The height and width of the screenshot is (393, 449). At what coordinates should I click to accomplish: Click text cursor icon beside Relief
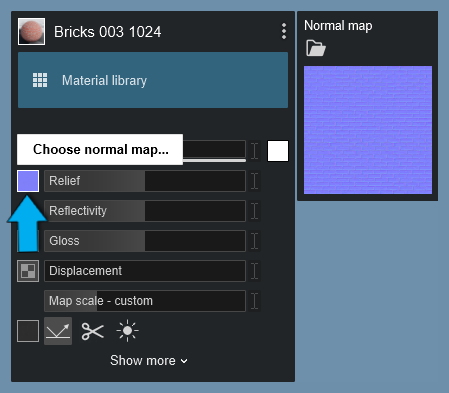pos(254,181)
